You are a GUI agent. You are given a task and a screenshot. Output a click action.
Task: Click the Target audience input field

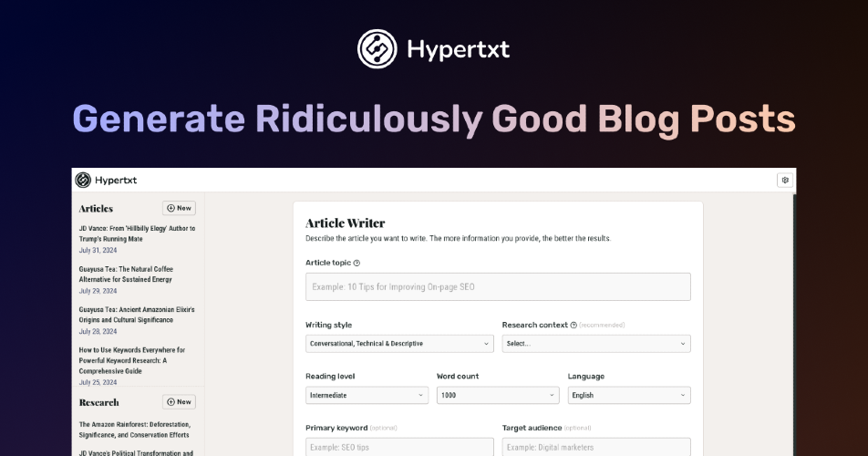(x=596, y=447)
